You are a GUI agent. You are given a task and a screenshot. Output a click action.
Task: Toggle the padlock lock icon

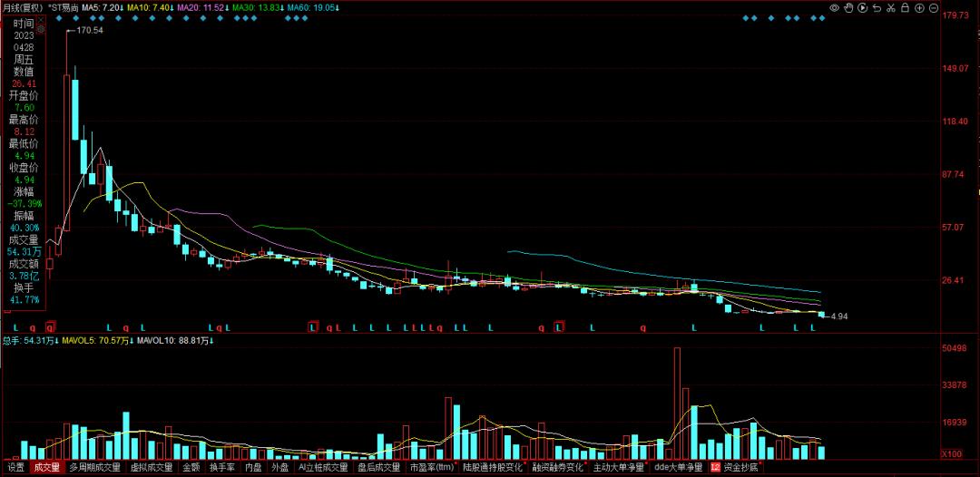pyautogui.click(x=905, y=8)
